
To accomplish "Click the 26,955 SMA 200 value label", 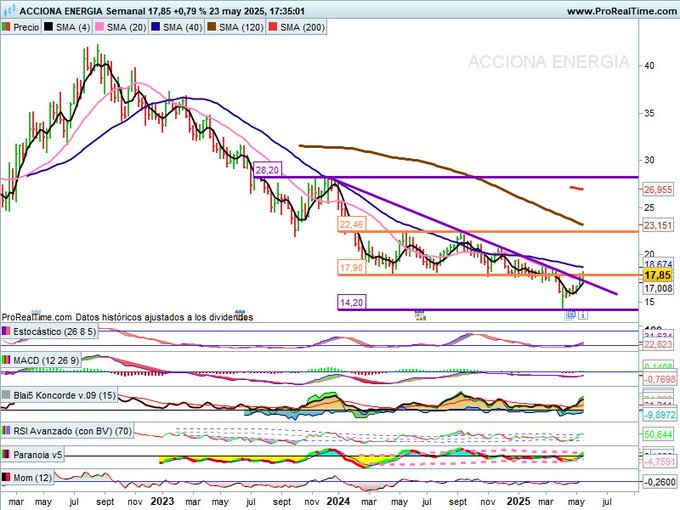I will [x=658, y=190].
